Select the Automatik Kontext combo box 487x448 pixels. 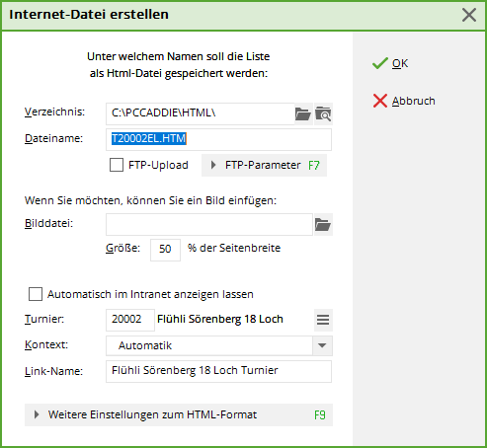click(x=219, y=345)
